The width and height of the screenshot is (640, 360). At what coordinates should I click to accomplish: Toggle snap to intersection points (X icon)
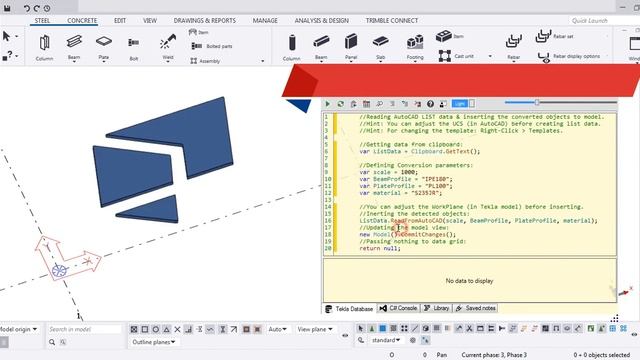[178, 329]
